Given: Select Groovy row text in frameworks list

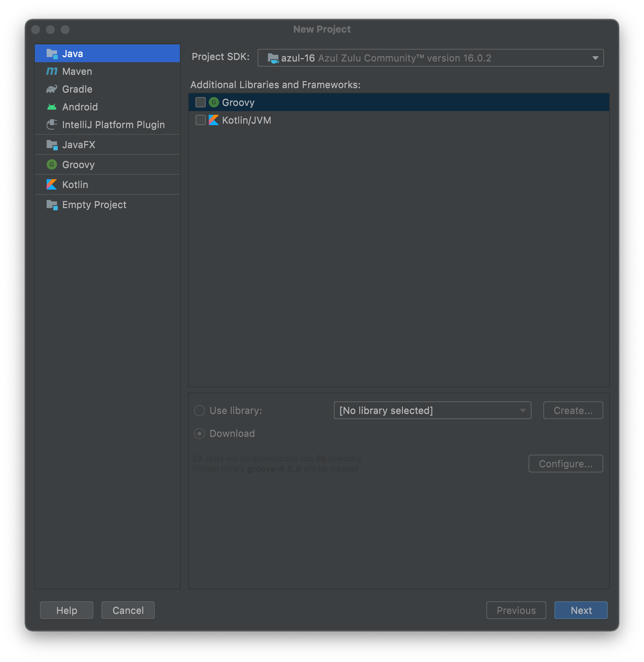Looking at the screenshot, I should (x=238, y=103).
